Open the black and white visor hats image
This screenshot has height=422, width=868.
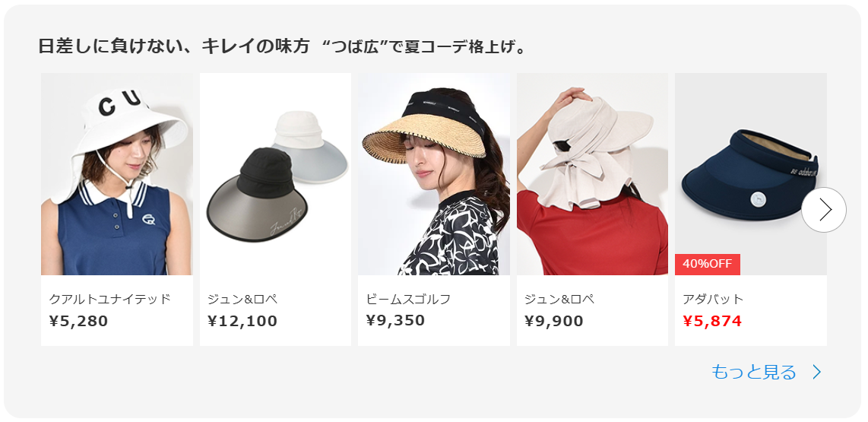click(x=275, y=174)
